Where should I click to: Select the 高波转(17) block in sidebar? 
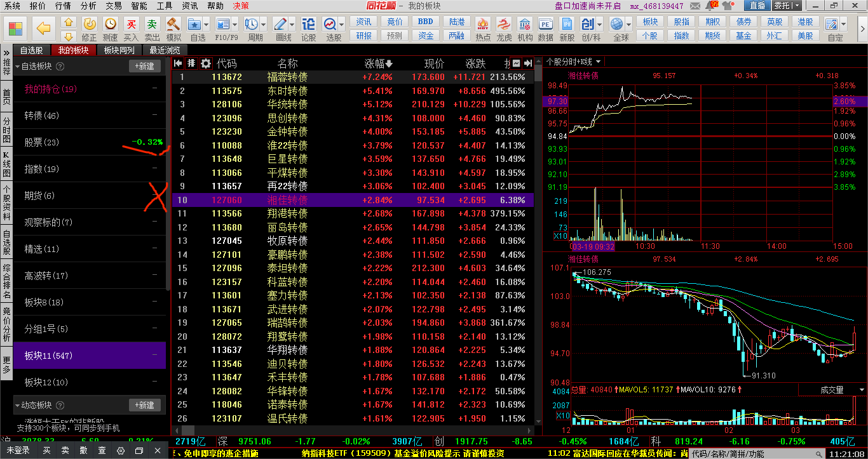tap(46, 276)
